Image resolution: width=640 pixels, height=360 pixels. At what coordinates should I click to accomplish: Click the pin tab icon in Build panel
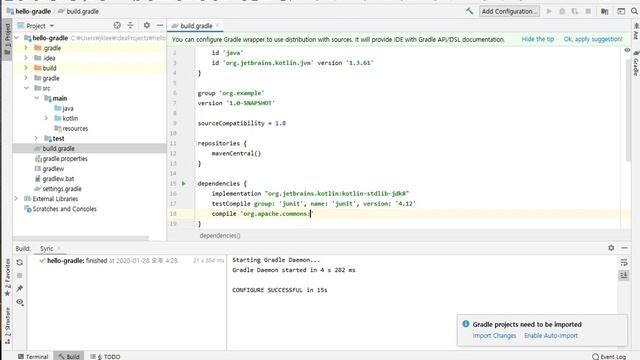[x=20, y=289]
